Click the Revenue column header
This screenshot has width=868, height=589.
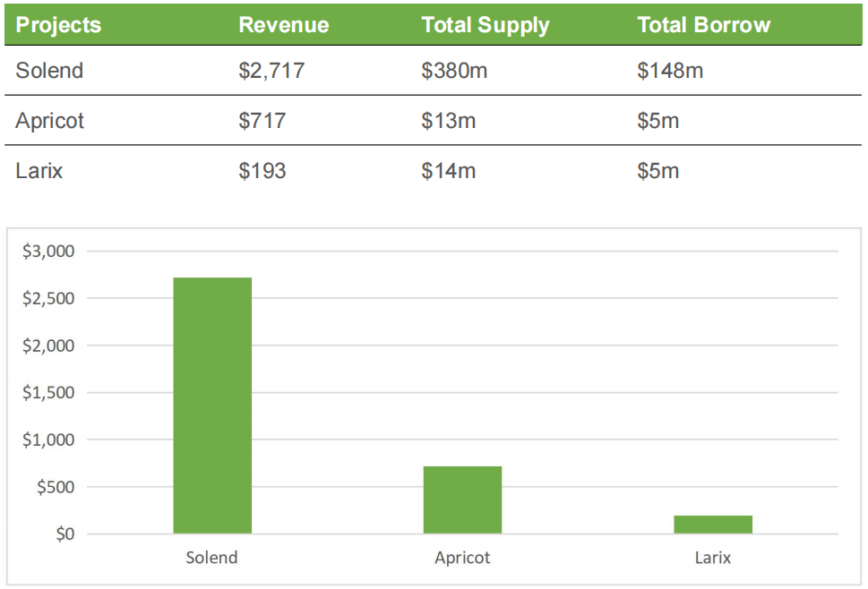point(283,25)
